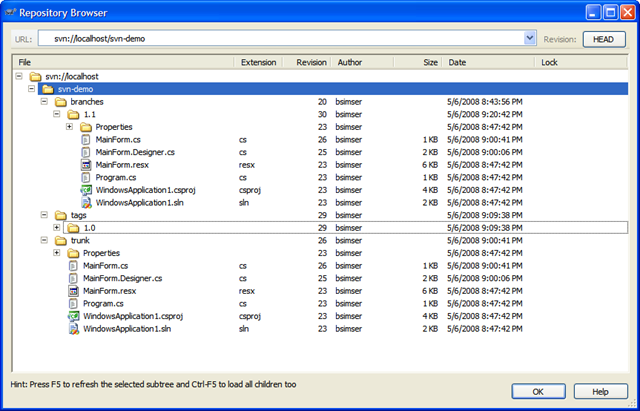Screen dimensions: 640x411
Task: Collapse the svn://localhost root node
Action: pos(18,76)
